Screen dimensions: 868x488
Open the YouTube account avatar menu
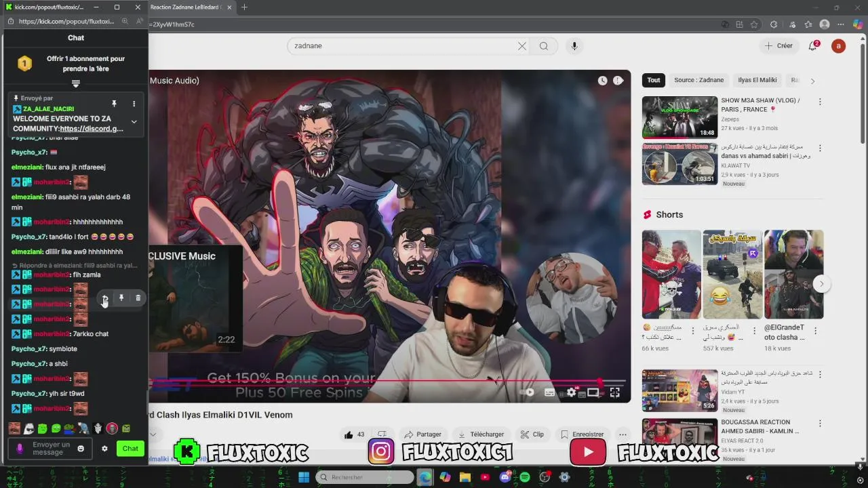click(839, 46)
